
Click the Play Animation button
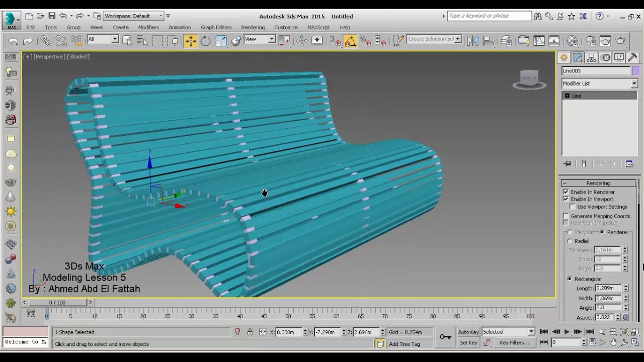tap(567, 332)
